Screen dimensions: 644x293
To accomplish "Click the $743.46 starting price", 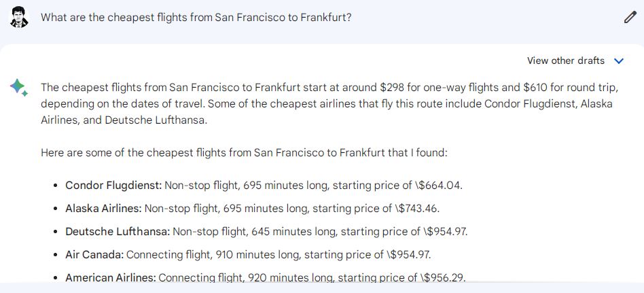I will click(417, 209).
